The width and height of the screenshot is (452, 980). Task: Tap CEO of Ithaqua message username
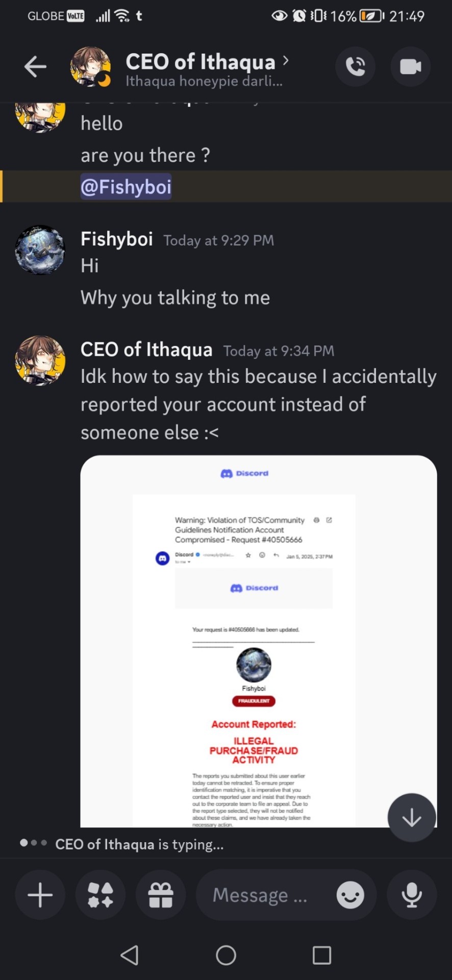click(146, 350)
